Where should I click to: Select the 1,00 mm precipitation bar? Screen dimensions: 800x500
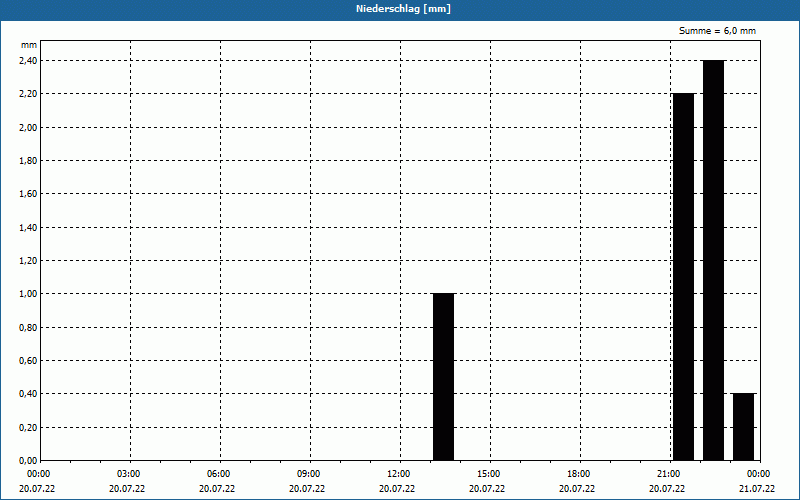click(x=443, y=377)
